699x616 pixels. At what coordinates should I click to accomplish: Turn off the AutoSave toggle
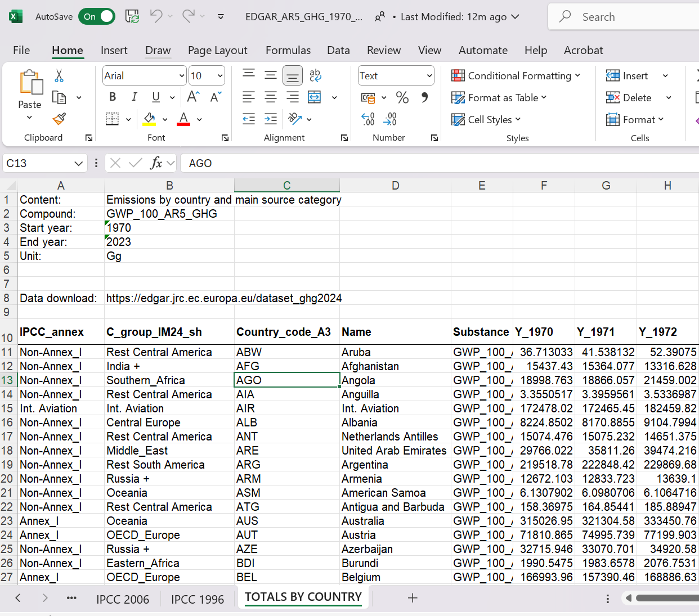(96, 16)
